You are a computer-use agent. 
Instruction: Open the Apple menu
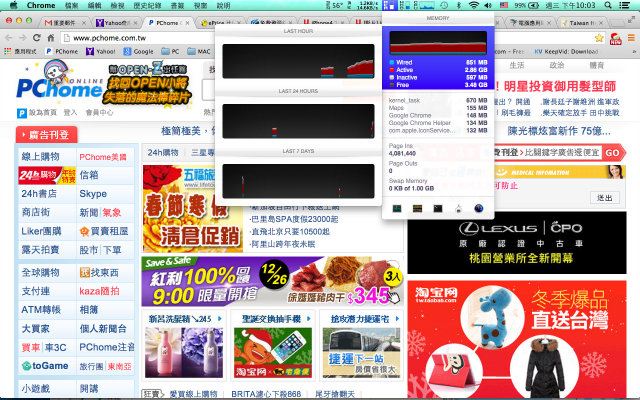tap(13, 5)
